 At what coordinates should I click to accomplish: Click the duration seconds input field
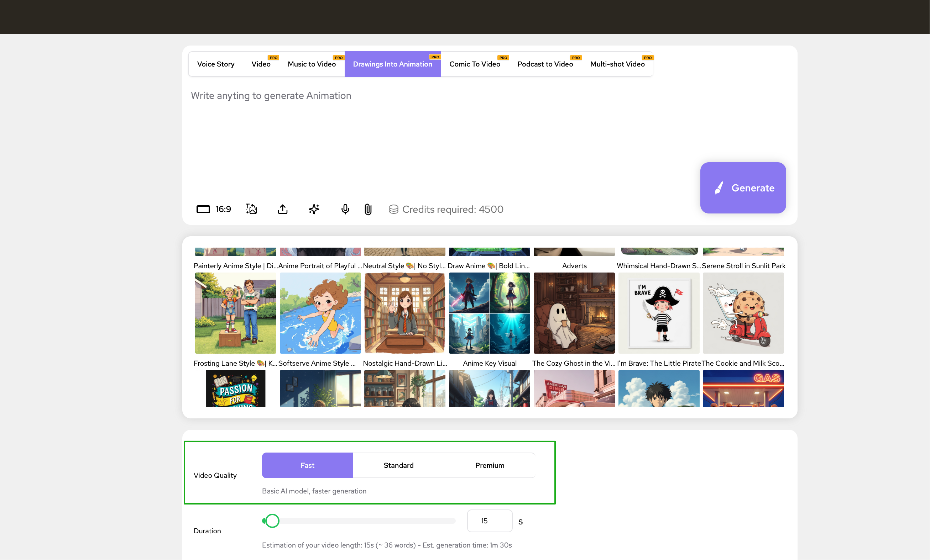(x=490, y=521)
